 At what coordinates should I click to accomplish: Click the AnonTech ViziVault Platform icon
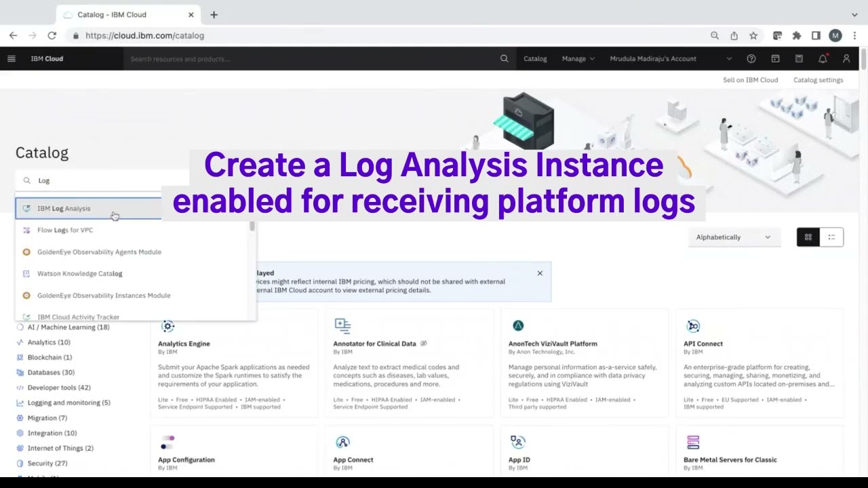pyautogui.click(x=518, y=326)
